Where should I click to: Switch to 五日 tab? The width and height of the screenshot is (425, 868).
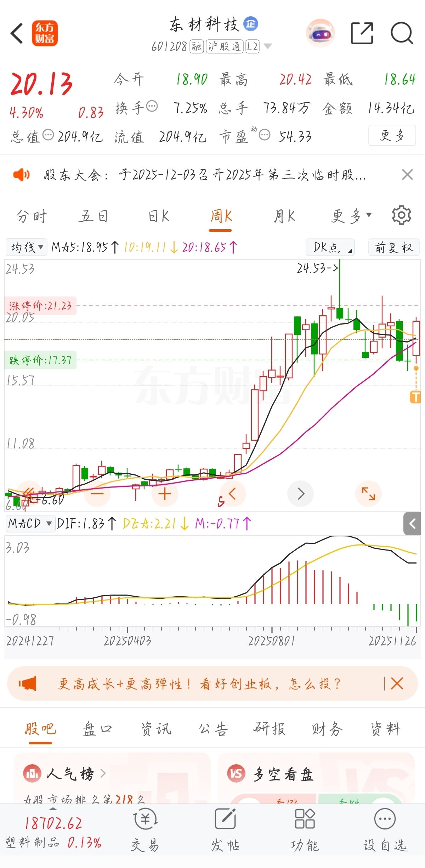(94, 216)
